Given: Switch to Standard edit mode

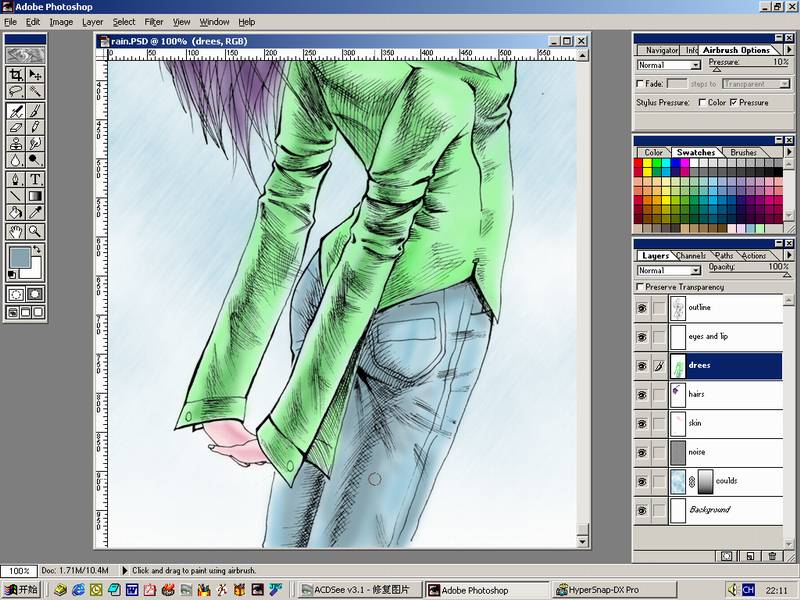Looking at the screenshot, I should point(16,294).
